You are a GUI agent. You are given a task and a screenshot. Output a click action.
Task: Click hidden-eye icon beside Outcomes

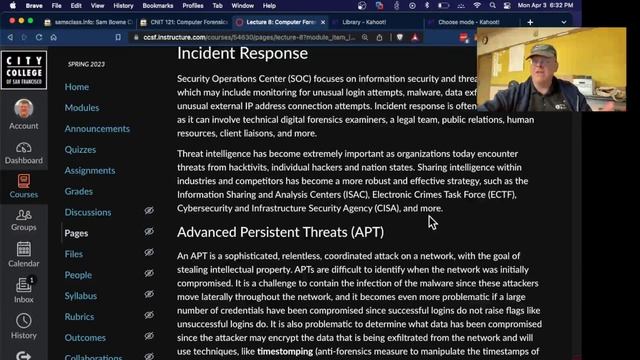[x=149, y=336]
